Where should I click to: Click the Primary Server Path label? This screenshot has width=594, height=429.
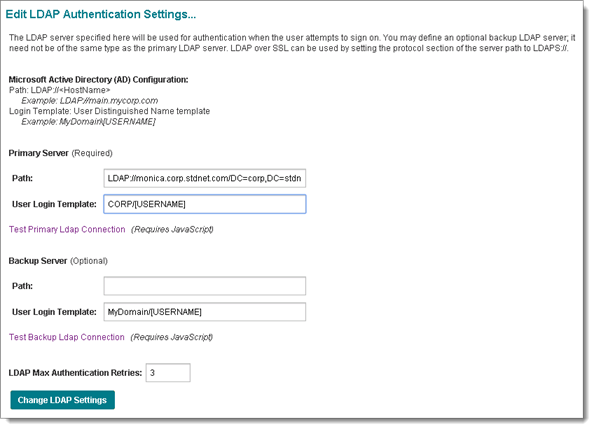[22, 178]
